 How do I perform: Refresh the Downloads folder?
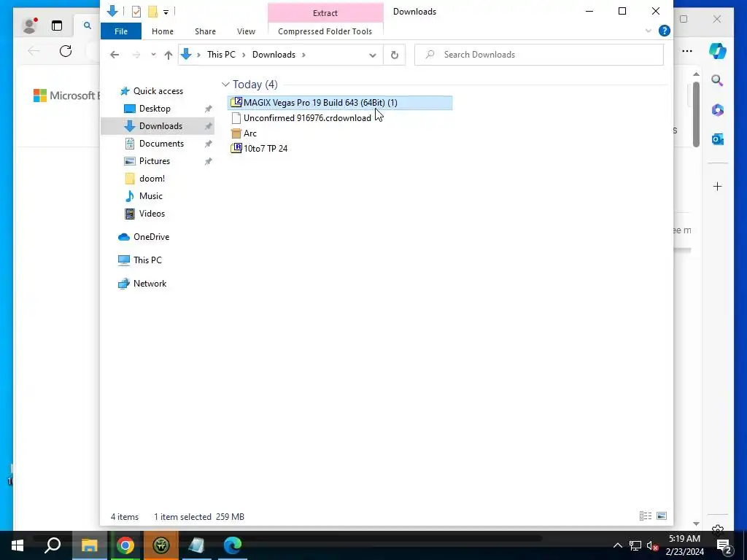point(395,55)
